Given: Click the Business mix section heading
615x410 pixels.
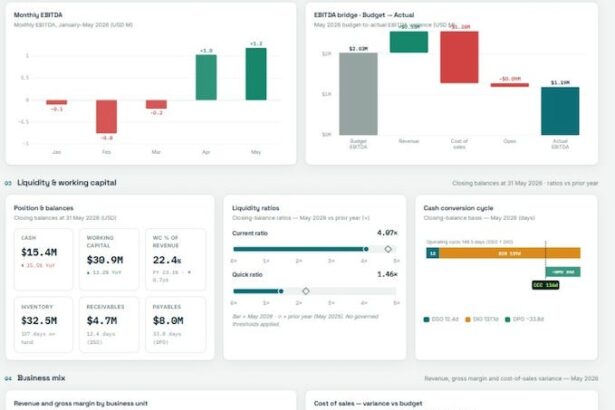Looking at the screenshot, I should click(41, 378).
